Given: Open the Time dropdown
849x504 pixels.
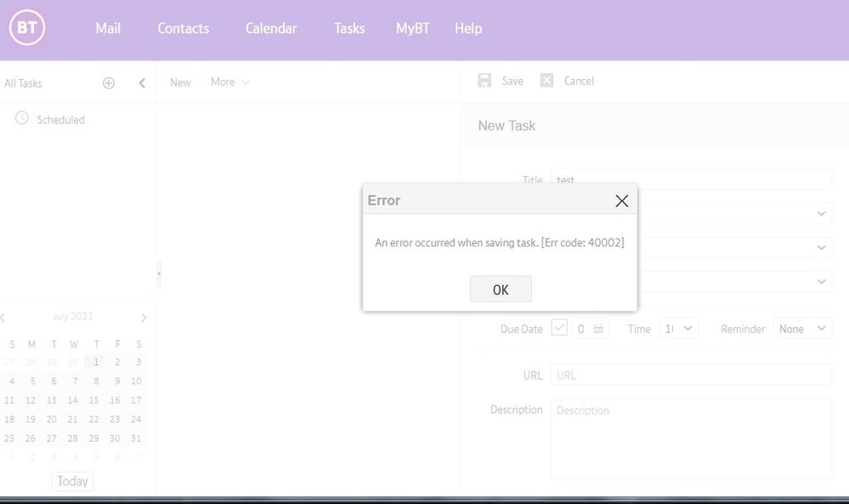Looking at the screenshot, I should tap(678, 329).
